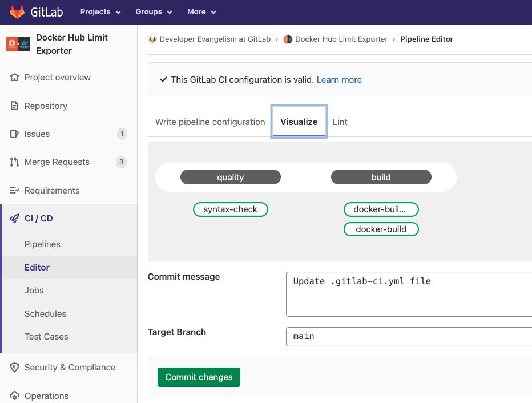Click the Learn more link
Viewport: 532px width, 403px height.
click(x=339, y=80)
